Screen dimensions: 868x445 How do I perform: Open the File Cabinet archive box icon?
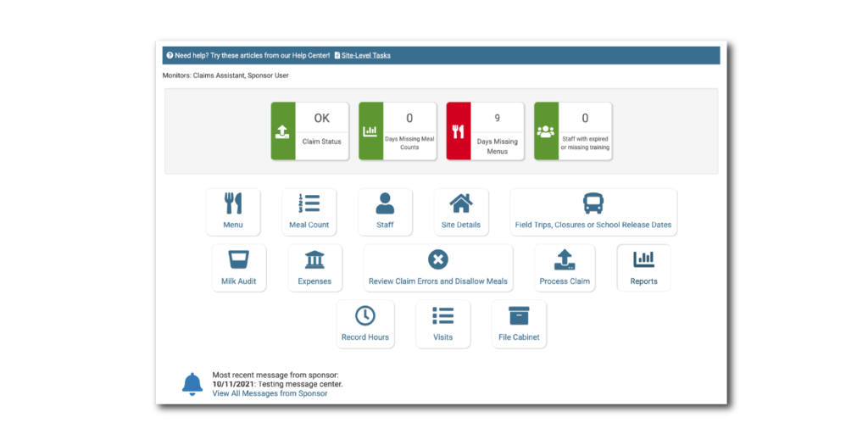click(519, 315)
